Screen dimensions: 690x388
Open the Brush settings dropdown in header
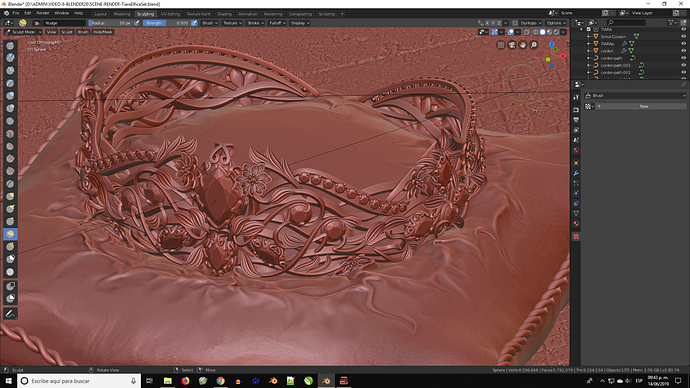[x=210, y=23]
